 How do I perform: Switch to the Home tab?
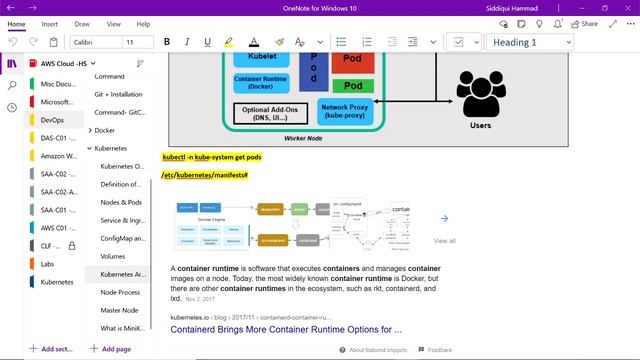coord(16,24)
